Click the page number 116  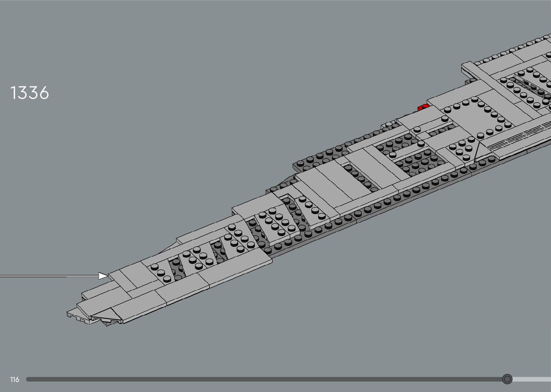coord(15,379)
